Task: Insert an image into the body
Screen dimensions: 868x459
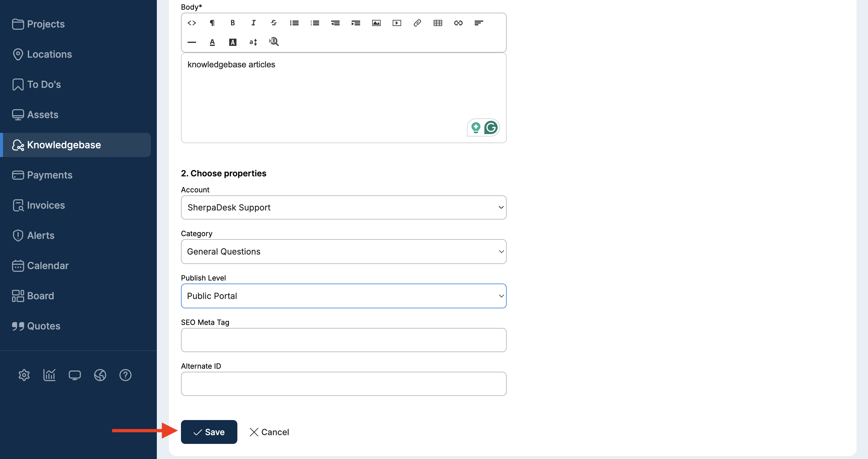Action: [x=376, y=23]
